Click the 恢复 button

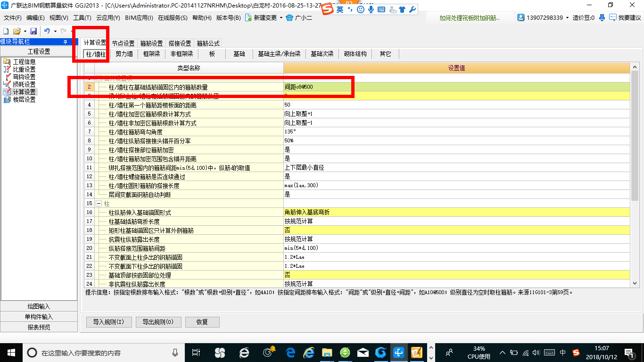pyautogui.click(x=202, y=322)
